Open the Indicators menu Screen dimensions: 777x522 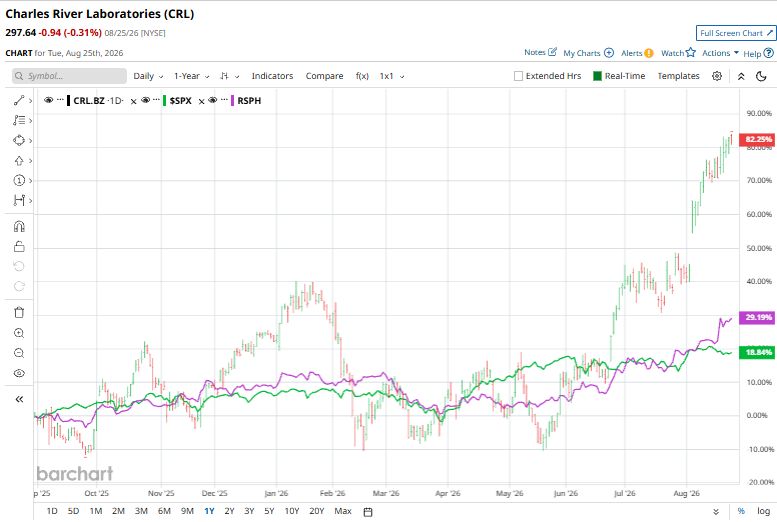[272, 76]
